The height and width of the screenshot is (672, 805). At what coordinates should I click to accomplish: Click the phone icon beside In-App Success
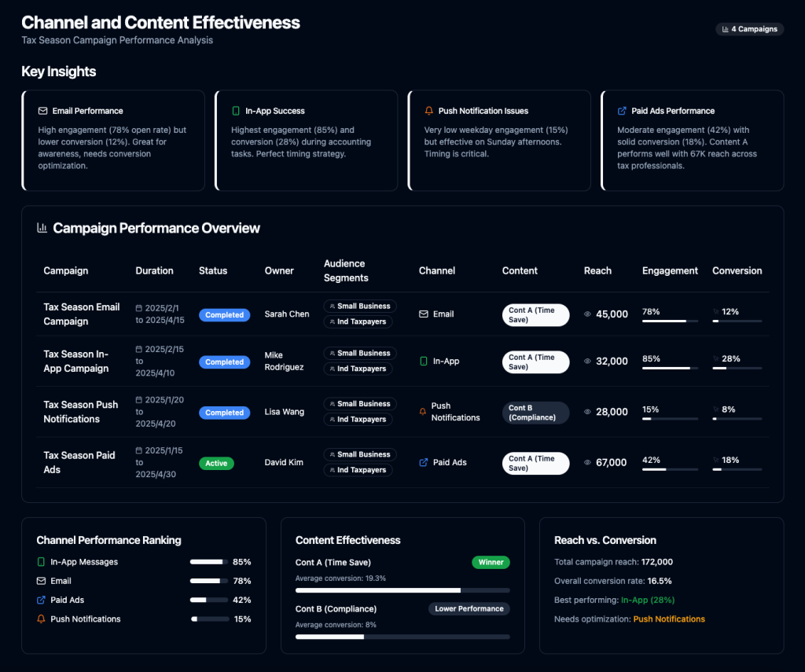[236, 111]
